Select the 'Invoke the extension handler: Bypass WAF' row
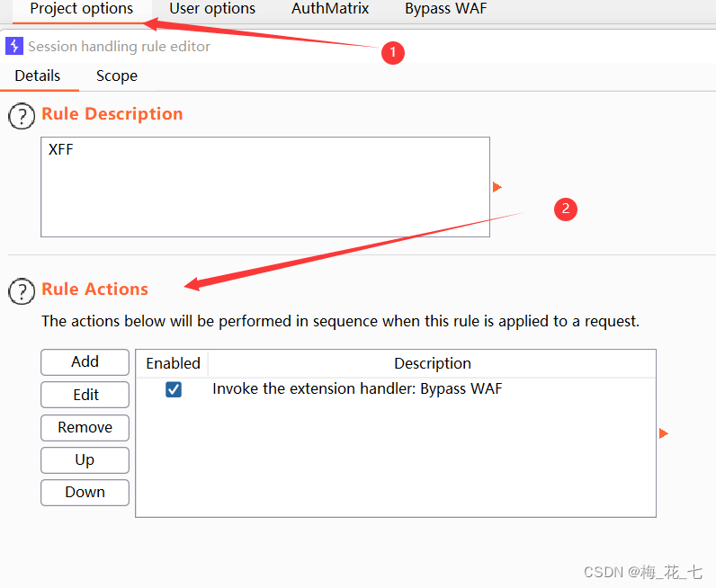This screenshot has width=716, height=588. point(396,389)
